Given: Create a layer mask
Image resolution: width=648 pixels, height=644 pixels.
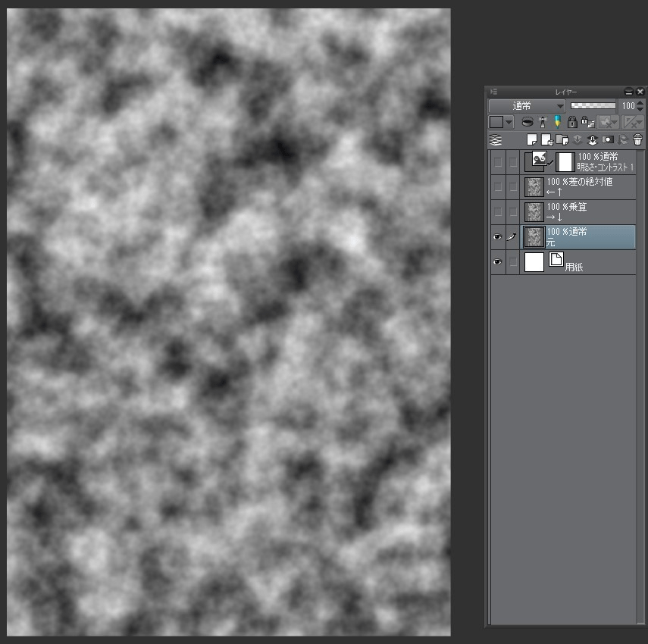Looking at the screenshot, I should 608,140.
